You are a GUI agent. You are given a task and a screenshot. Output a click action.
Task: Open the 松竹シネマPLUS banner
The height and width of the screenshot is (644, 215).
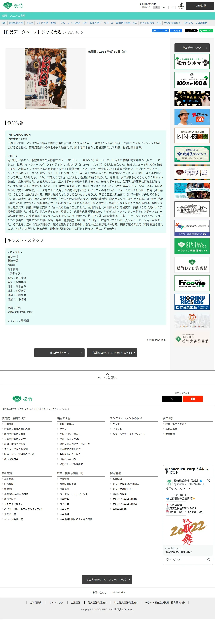[x=192, y=62]
